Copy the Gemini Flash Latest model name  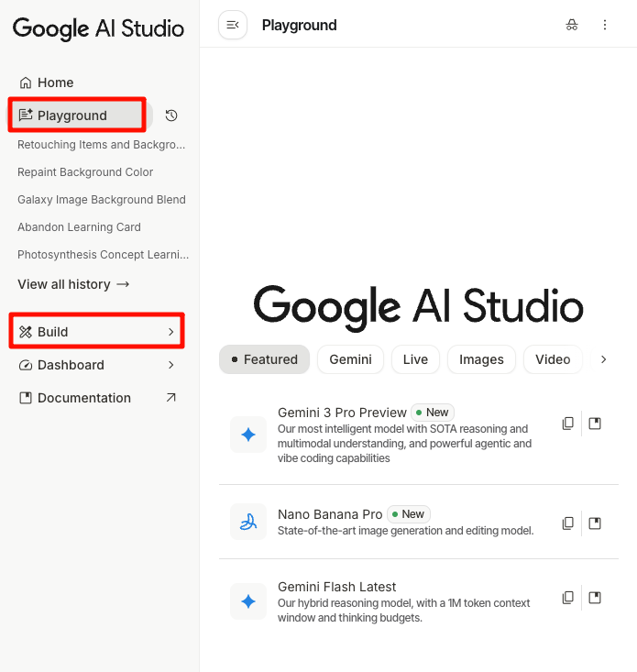[568, 598]
